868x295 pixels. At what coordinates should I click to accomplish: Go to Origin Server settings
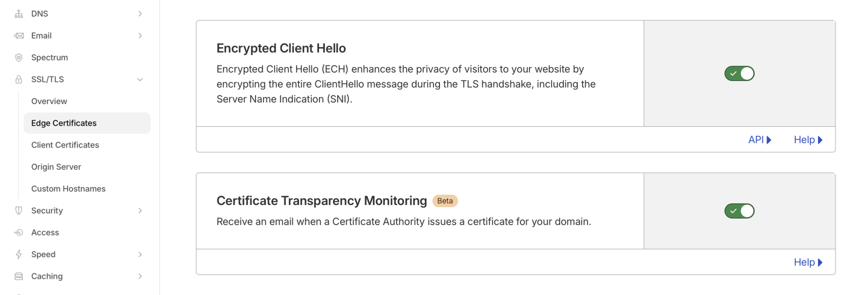pyautogui.click(x=56, y=167)
